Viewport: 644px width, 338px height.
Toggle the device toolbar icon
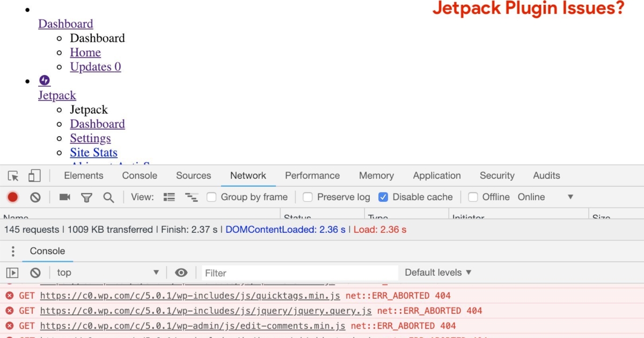34,176
